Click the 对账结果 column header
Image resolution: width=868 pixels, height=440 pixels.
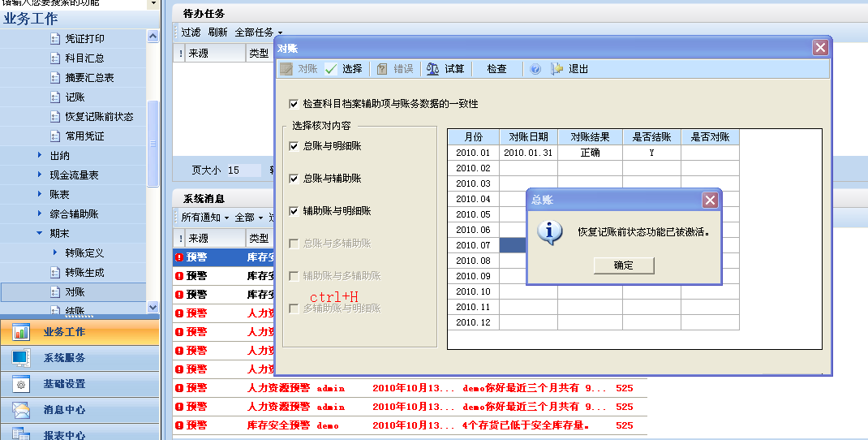pos(590,137)
